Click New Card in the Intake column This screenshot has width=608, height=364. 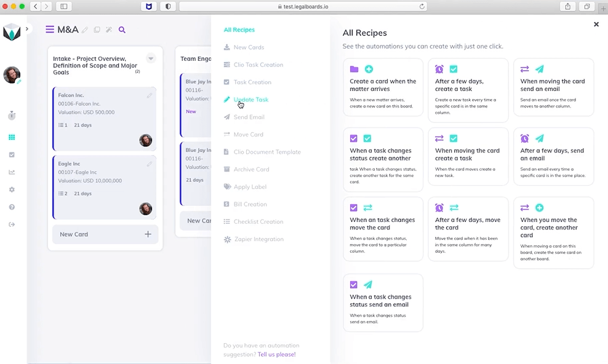point(105,234)
